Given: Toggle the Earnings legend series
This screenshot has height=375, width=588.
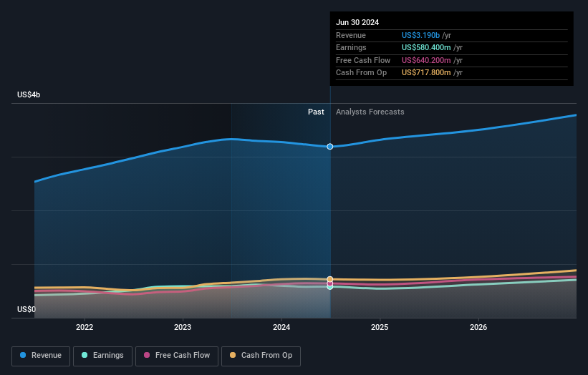Looking at the screenshot, I should point(102,356).
